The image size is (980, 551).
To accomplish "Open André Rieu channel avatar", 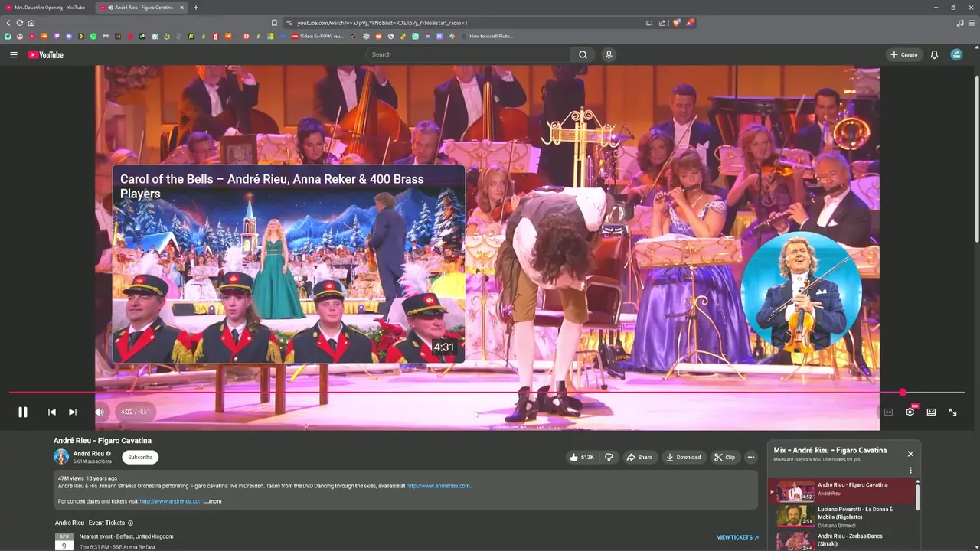I will tap(61, 457).
